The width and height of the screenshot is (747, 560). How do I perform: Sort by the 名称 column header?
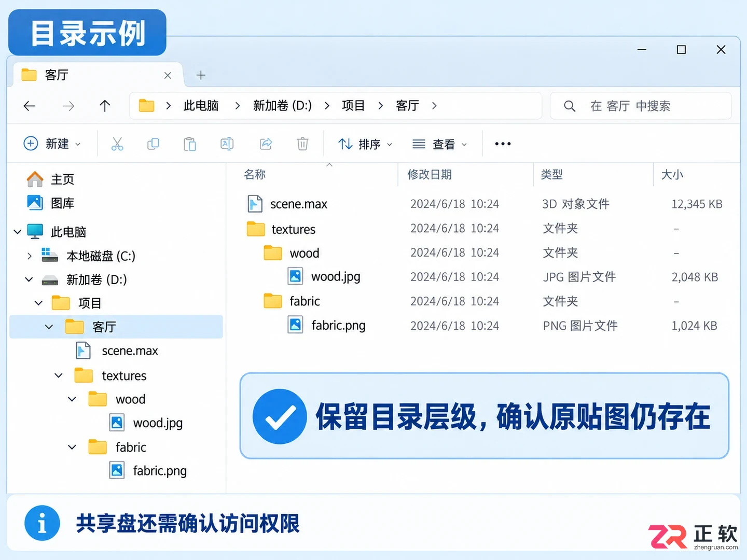255,174
